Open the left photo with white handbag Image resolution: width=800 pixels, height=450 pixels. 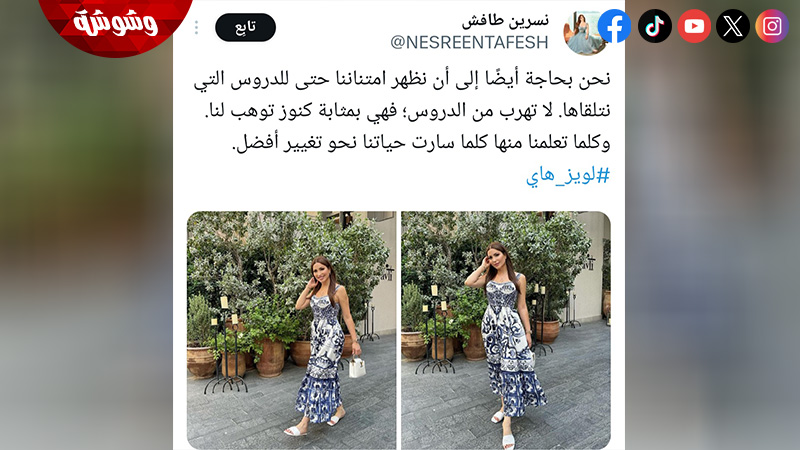(x=291, y=330)
